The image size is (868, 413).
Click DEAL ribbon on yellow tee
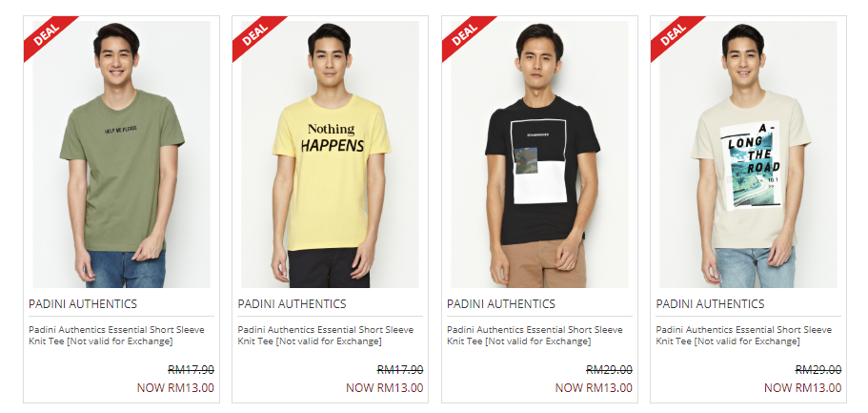(255, 34)
